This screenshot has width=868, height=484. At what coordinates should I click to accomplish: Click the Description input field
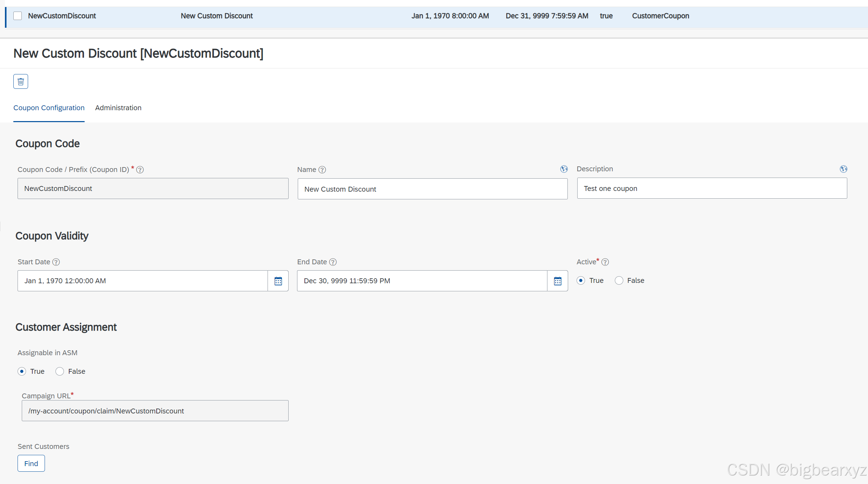pyautogui.click(x=712, y=188)
